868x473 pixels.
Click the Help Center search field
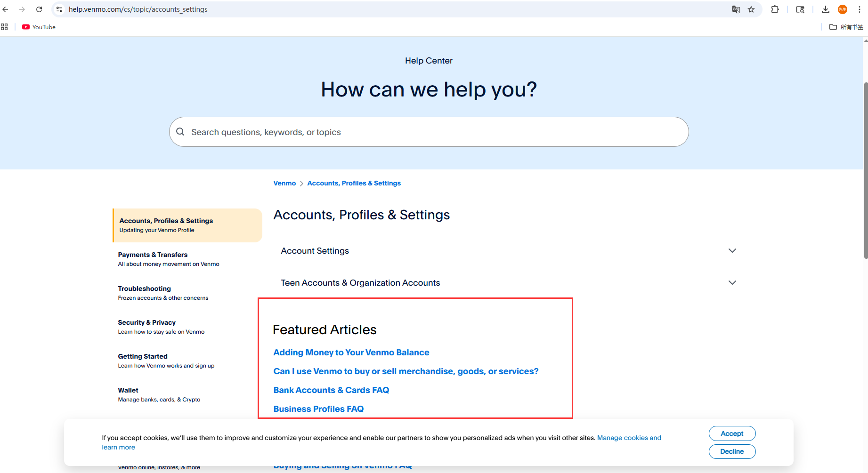click(x=429, y=132)
